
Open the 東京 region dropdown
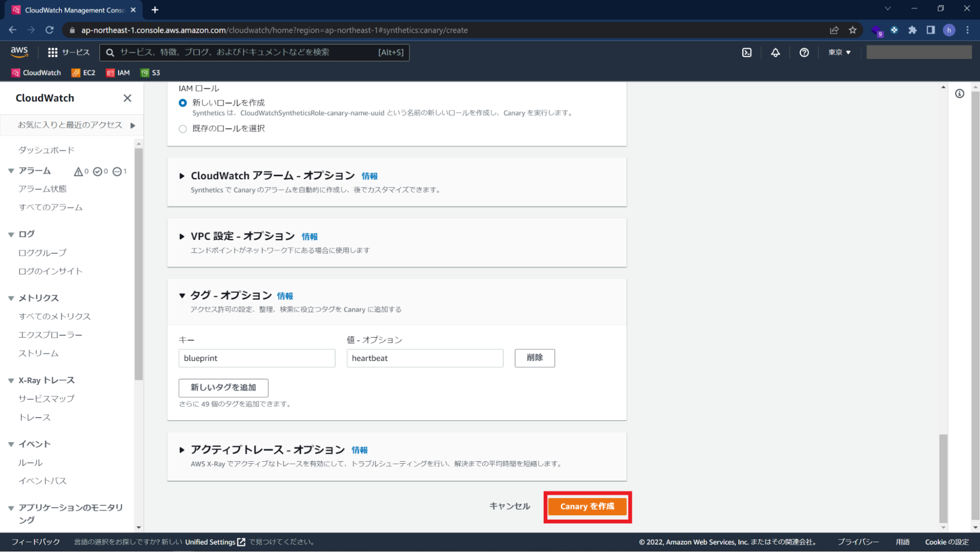[x=839, y=53]
